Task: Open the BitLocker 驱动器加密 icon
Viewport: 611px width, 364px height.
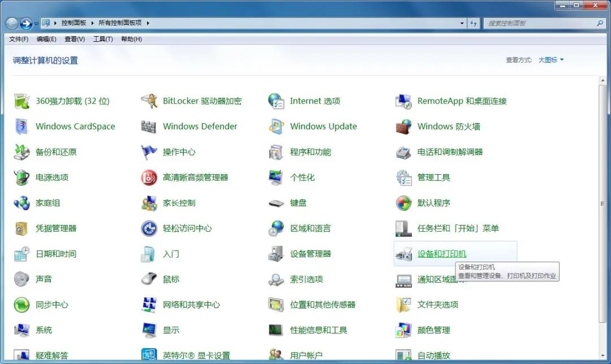Action: point(149,101)
